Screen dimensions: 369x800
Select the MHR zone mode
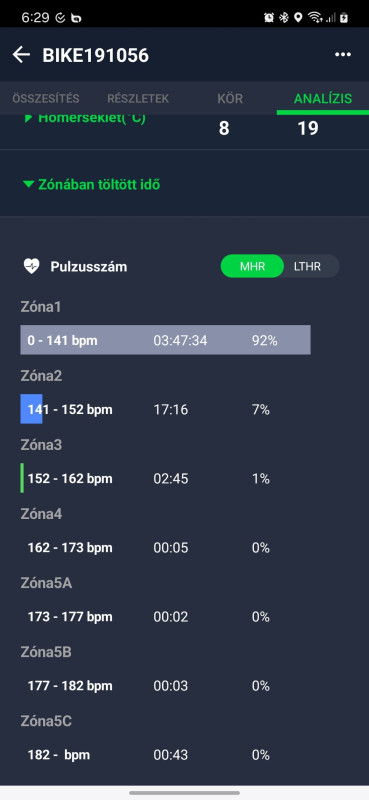tap(252, 266)
